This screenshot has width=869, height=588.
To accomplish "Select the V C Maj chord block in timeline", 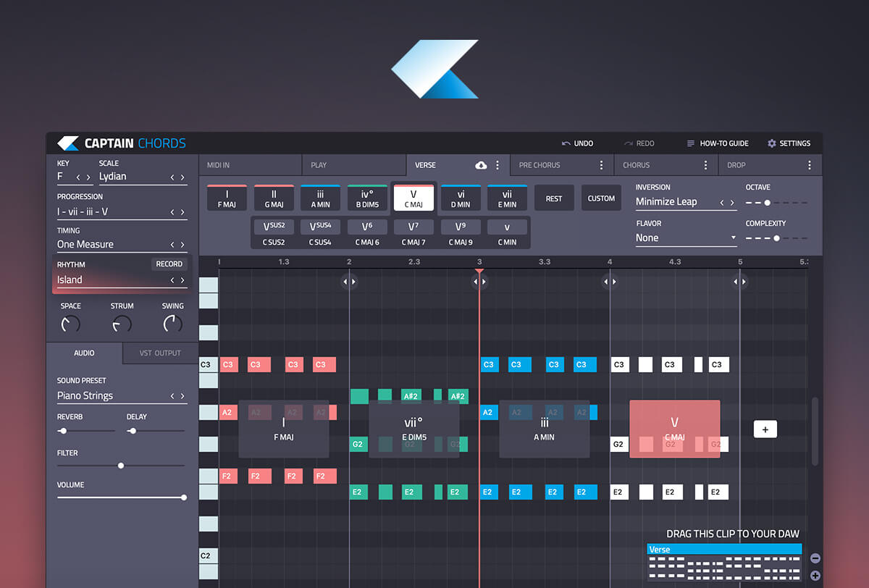I will [x=674, y=429].
